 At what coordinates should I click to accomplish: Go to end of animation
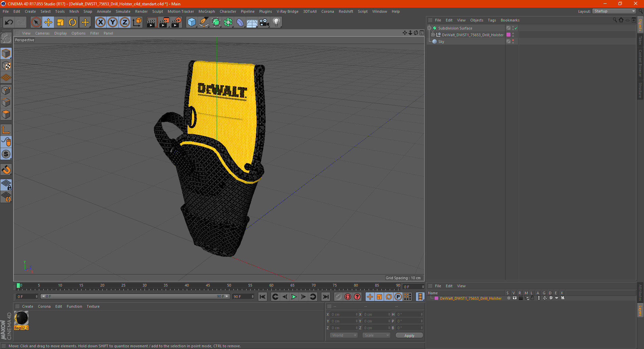pos(325,297)
